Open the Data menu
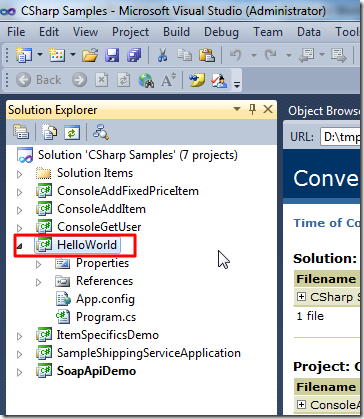Viewport: 364px width, 419px height. pos(309,32)
